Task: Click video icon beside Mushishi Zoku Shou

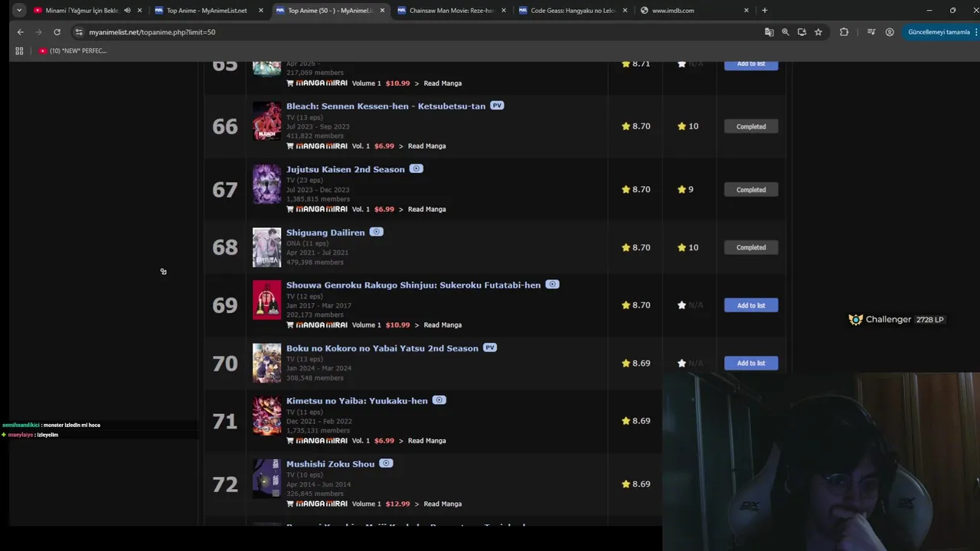Action: click(386, 464)
